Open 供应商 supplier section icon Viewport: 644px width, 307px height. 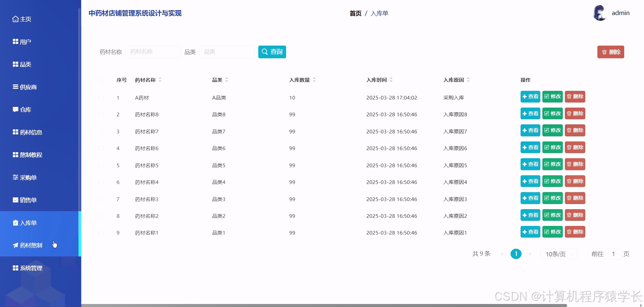click(15, 87)
